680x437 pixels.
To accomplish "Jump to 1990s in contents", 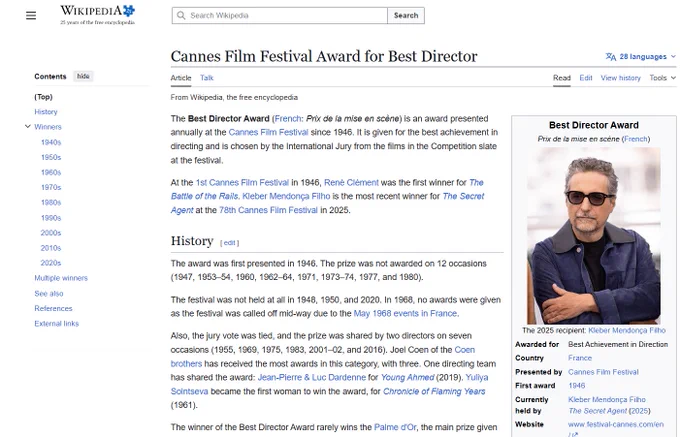I will tap(51, 218).
